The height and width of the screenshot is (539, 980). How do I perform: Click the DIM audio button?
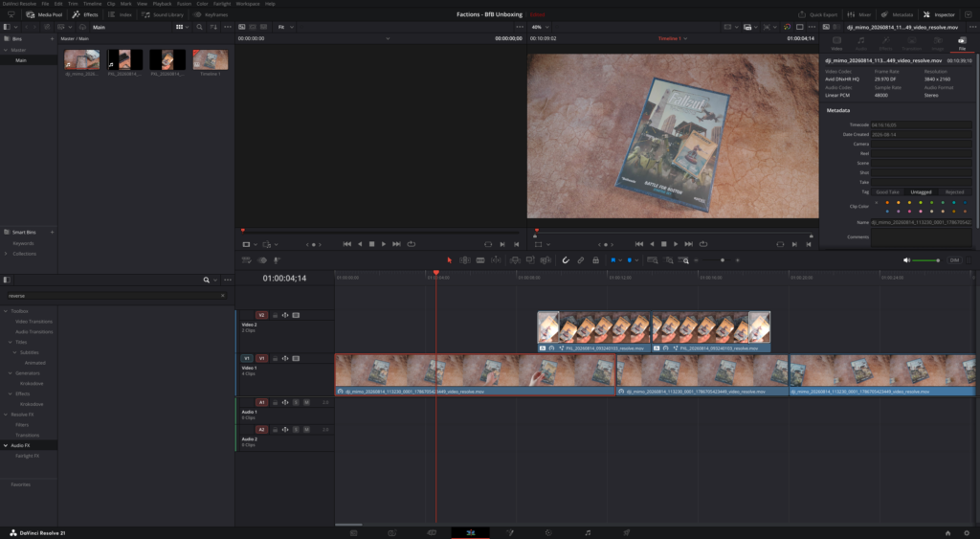point(954,260)
